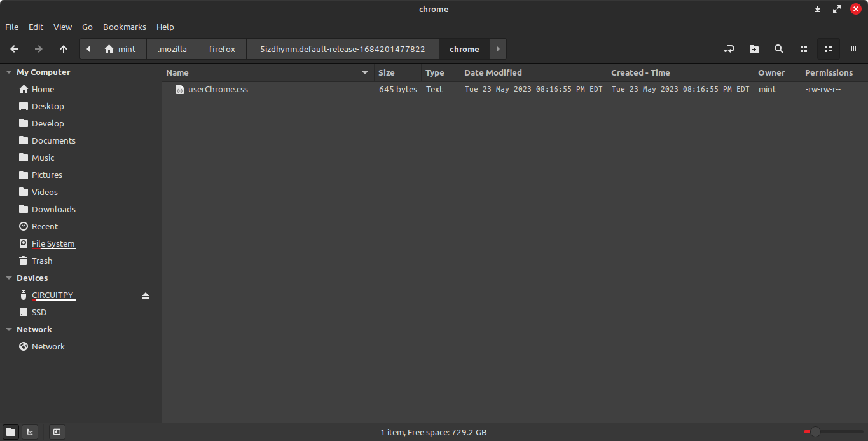Click the mint owner cell
The height and width of the screenshot is (441, 868).
pyautogui.click(x=767, y=90)
